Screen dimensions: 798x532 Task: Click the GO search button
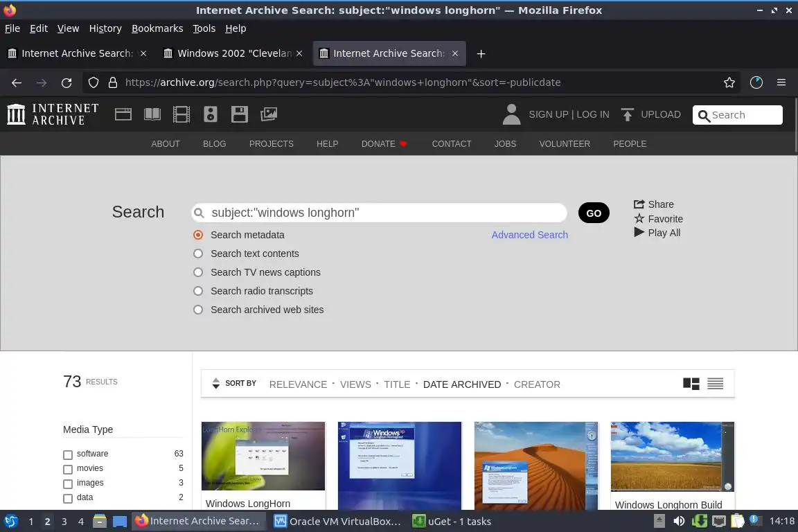coord(594,213)
